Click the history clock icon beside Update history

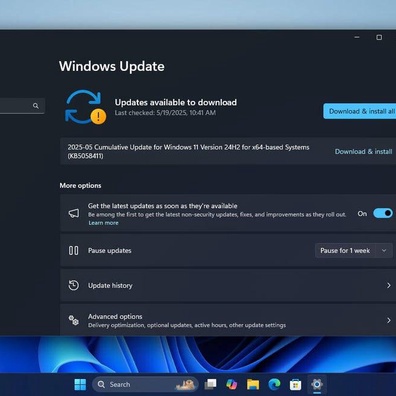click(x=74, y=285)
